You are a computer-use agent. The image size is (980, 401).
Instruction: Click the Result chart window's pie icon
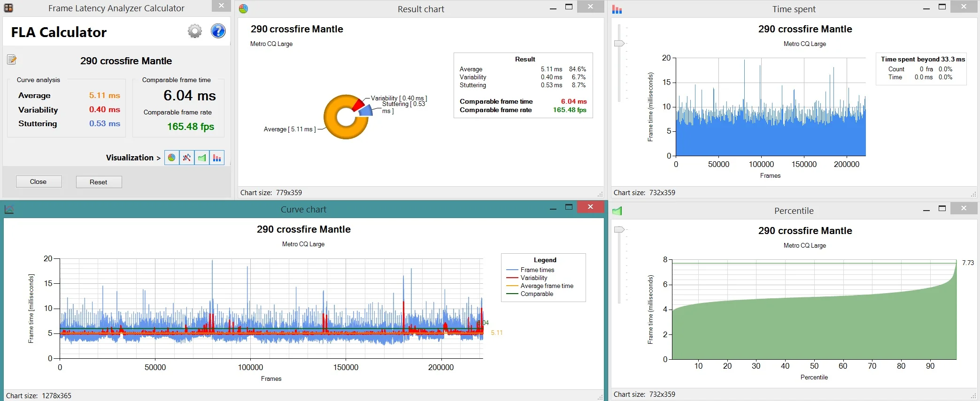point(243,9)
